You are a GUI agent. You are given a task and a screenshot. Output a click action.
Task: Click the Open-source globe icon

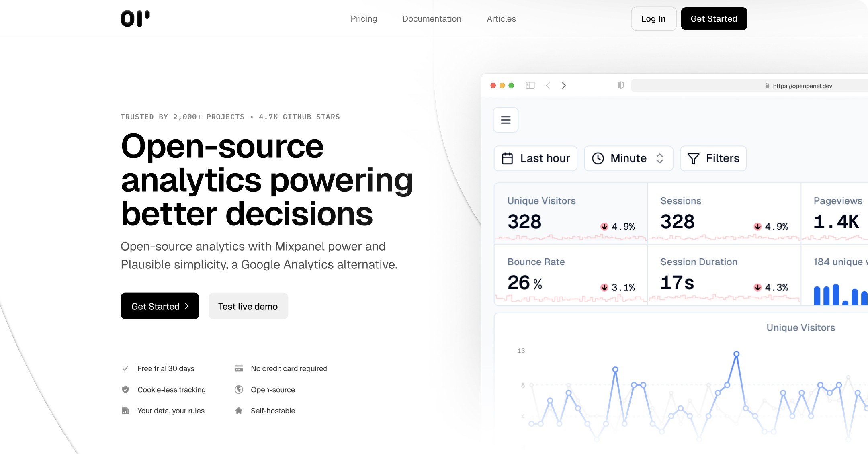(239, 389)
